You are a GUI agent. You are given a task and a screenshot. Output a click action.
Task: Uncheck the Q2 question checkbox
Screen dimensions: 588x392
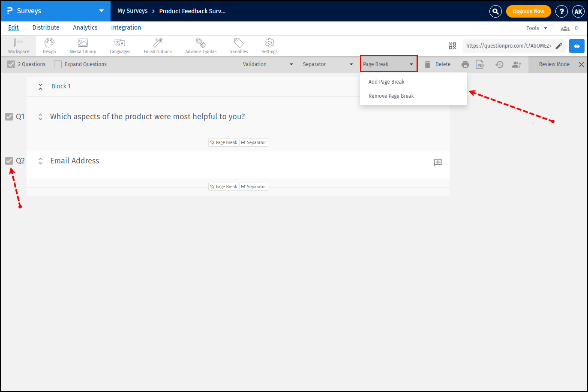pos(9,161)
